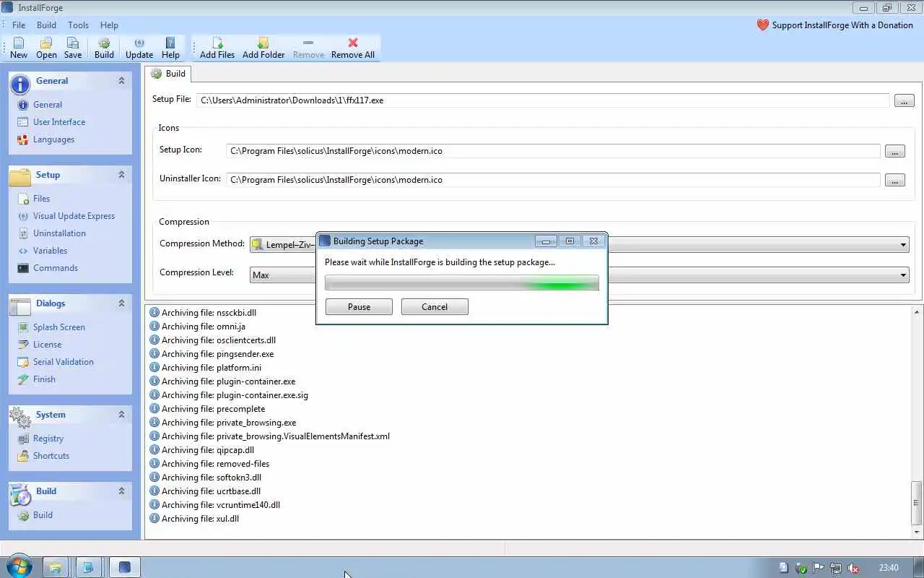Browse for Setup File with ... button
Image resolution: width=924 pixels, height=578 pixels.
point(905,100)
